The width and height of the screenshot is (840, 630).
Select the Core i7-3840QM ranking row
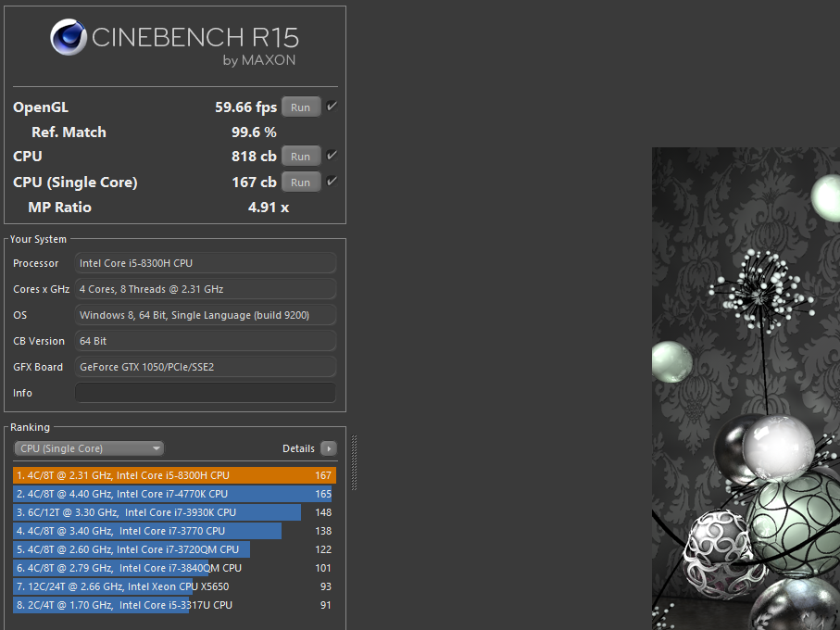click(x=175, y=568)
